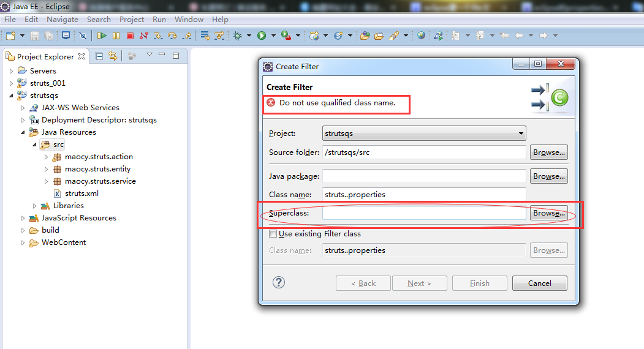
Task: Click the Drop to Frame icon
Action: [x=205, y=36]
